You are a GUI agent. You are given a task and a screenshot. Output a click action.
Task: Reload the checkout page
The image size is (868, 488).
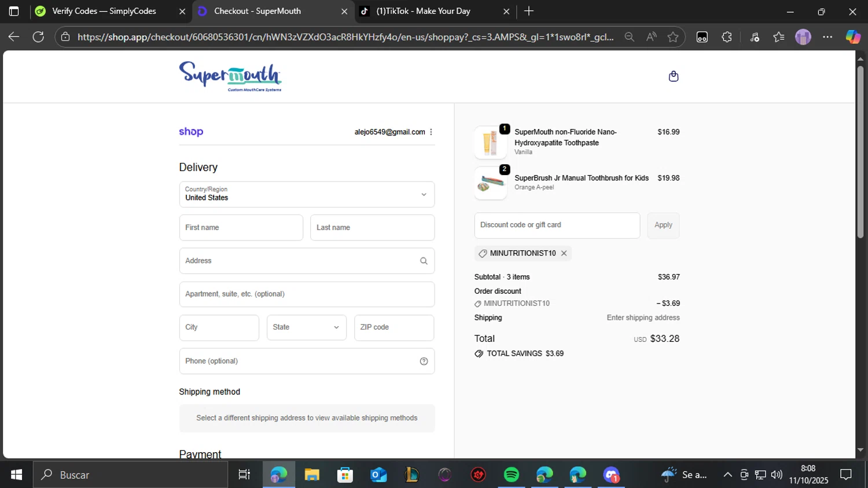click(x=38, y=37)
